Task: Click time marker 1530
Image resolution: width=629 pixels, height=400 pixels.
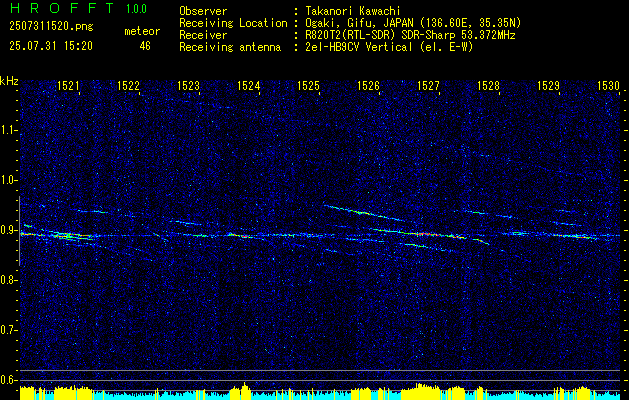Action: click(x=609, y=86)
